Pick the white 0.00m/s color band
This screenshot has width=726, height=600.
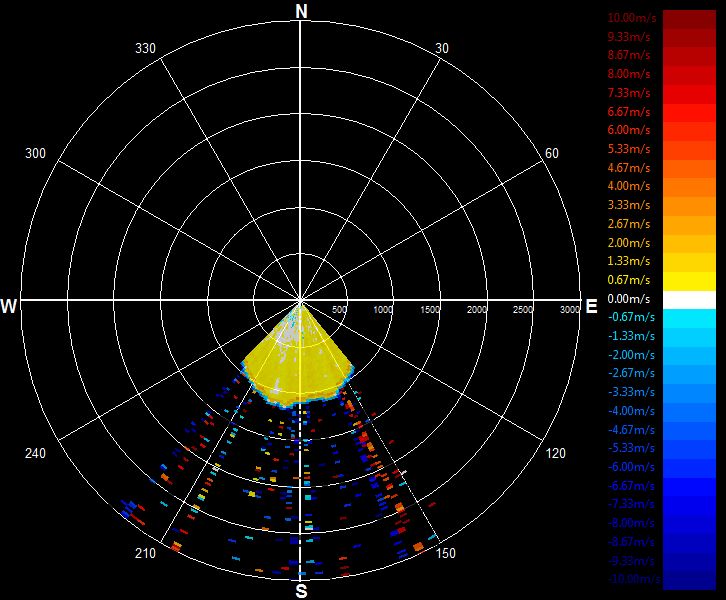click(x=689, y=300)
